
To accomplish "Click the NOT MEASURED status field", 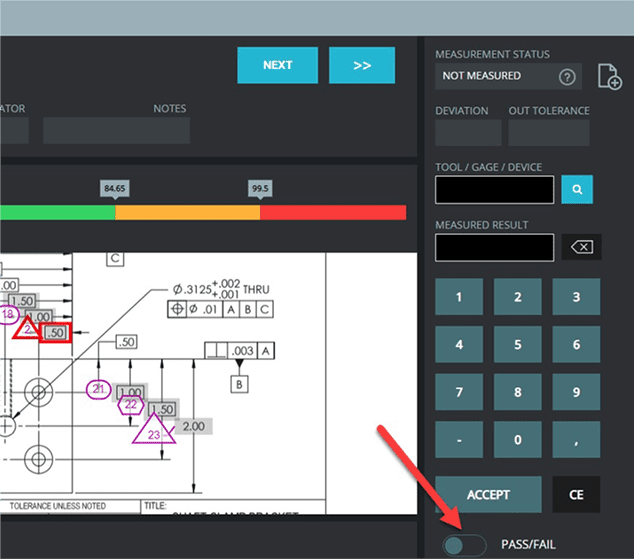I will (508, 76).
